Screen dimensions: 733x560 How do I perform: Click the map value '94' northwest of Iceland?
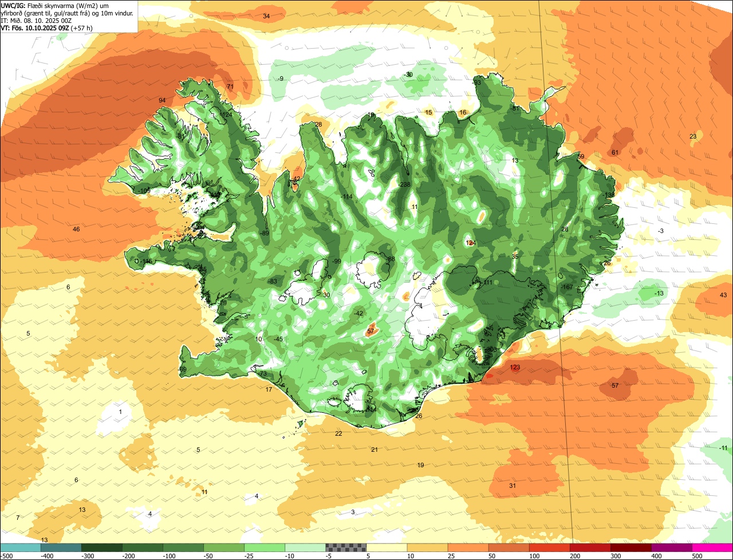[x=162, y=101]
